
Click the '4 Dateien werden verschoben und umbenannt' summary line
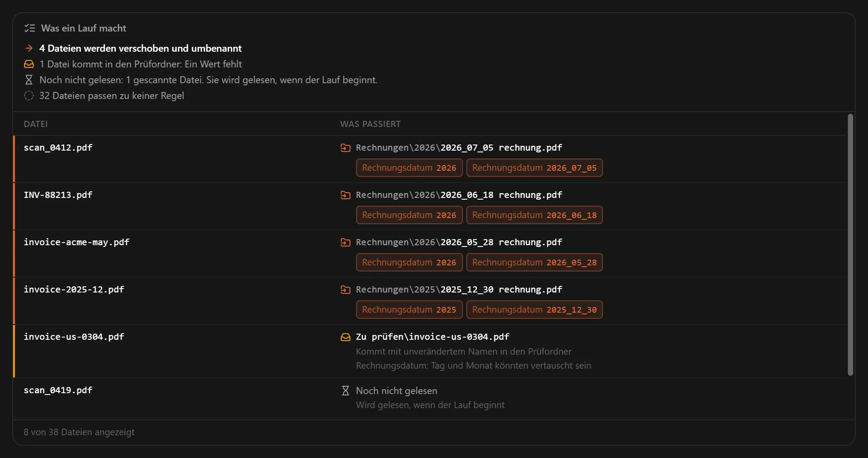[x=140, y=48]
